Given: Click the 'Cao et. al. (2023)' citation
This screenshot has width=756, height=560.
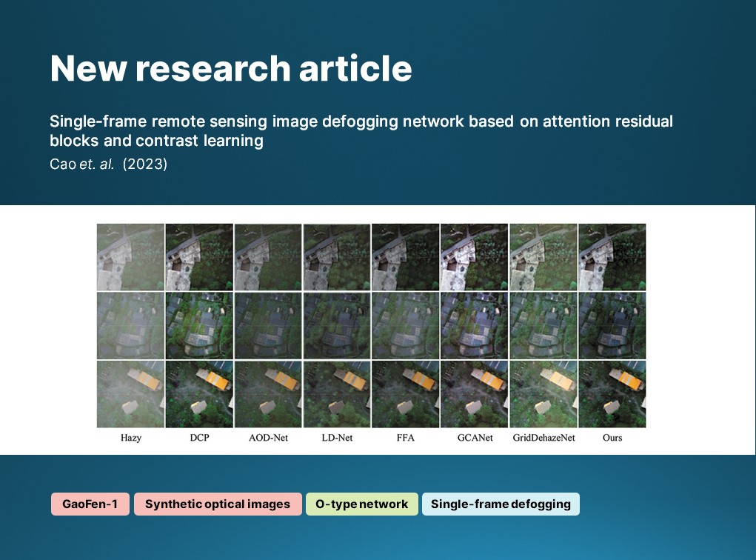Looking at the screenshot, I should 109,164.
